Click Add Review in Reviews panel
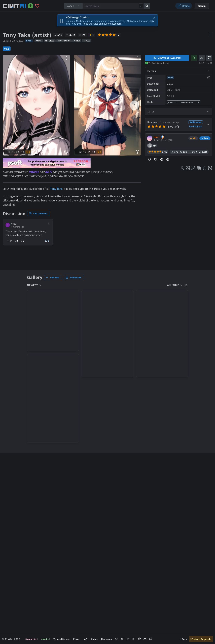Viewport: 215px width, 644px height. coord(195,122)
